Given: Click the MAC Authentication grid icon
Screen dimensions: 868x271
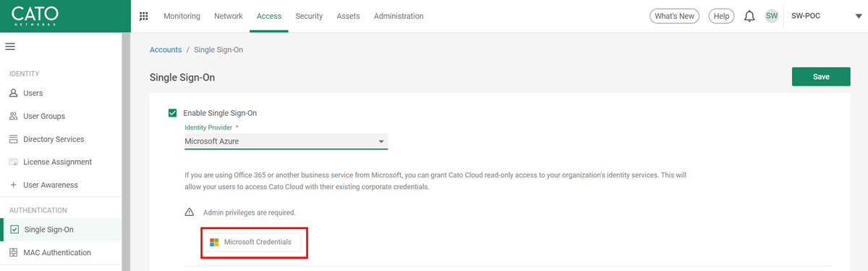Looking at the screenshot, I should coord(13,253).
